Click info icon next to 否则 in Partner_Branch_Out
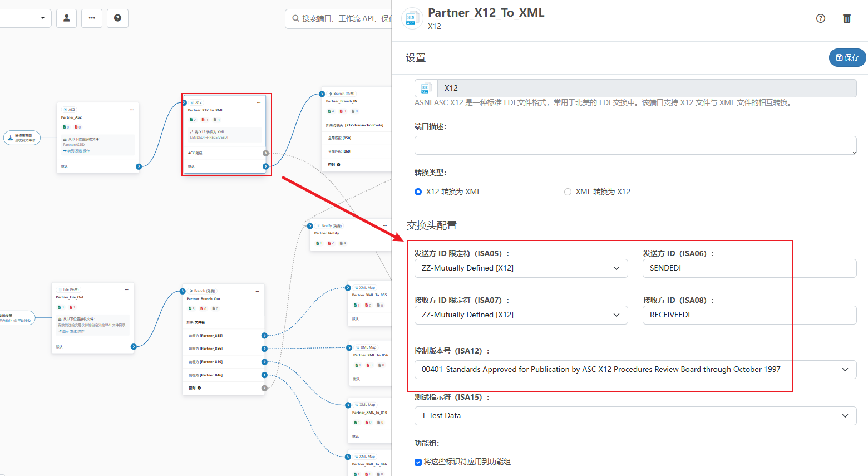This screenshot has width=868, height=476. pyautogui.click(x=199, y=388)
